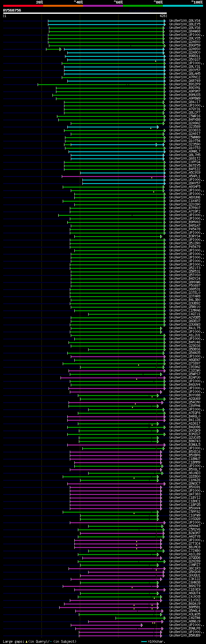
Task: Click label UniRef100_Q681T2
Action: point(185,159)
